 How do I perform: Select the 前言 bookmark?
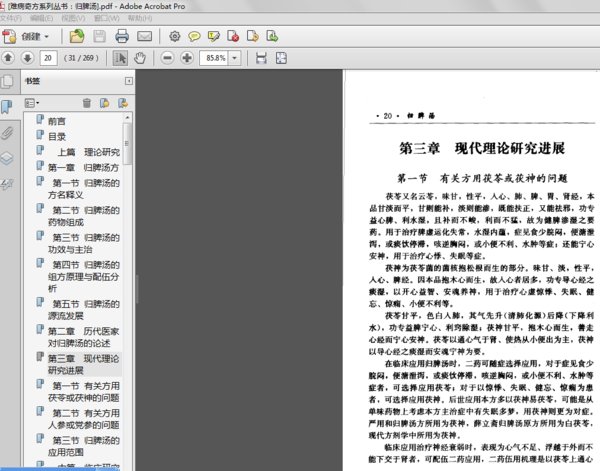57,121
